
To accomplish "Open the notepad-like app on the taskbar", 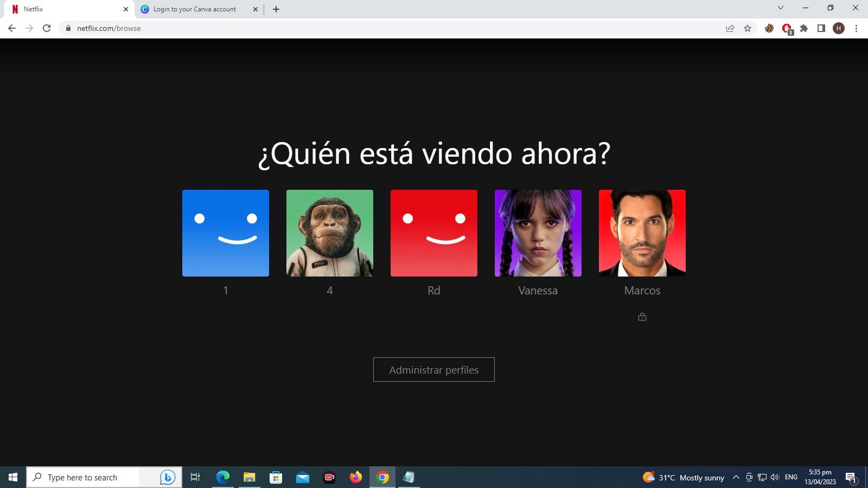I will click(x=409, y=477).
